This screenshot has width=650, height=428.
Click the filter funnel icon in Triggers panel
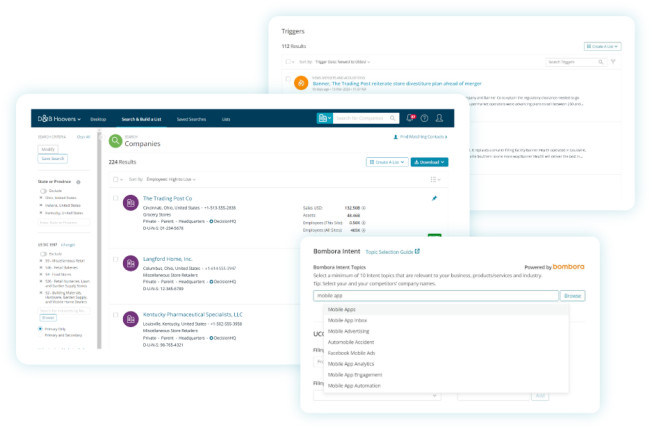[x=613, y=62]
